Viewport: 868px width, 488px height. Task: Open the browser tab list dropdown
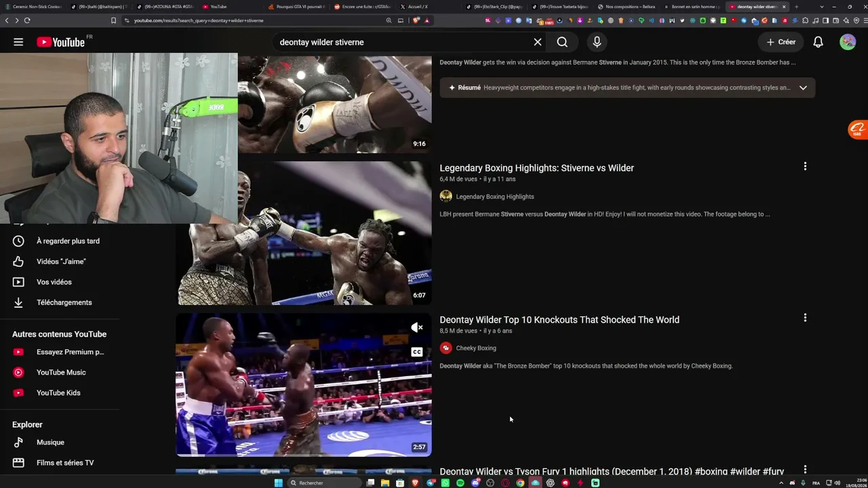[x=822, y=7]
